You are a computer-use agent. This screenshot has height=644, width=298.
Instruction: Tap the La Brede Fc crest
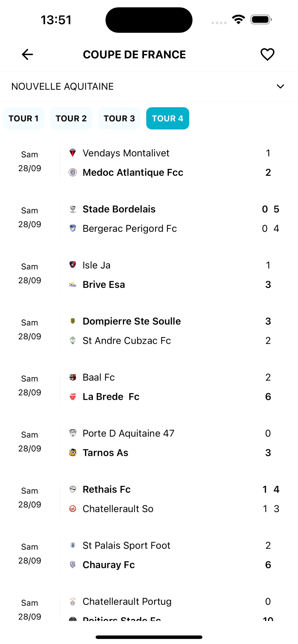73,397
